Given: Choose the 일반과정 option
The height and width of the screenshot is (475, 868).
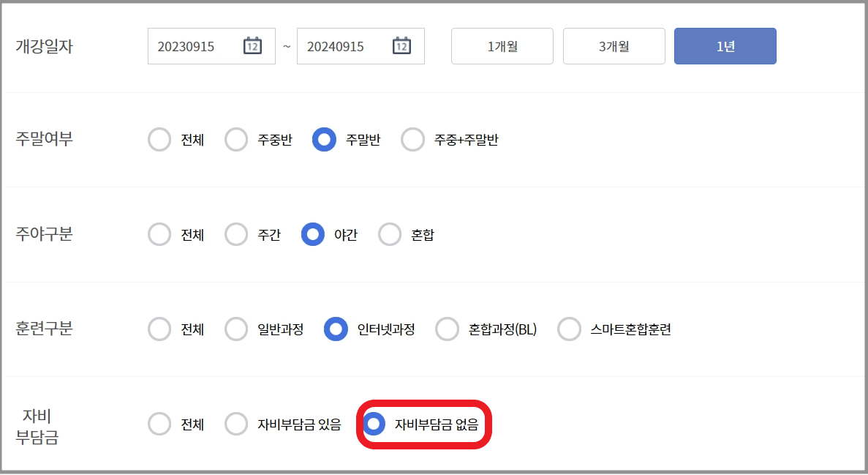Looking at the screenshot, I should click(x=236, y=329).
